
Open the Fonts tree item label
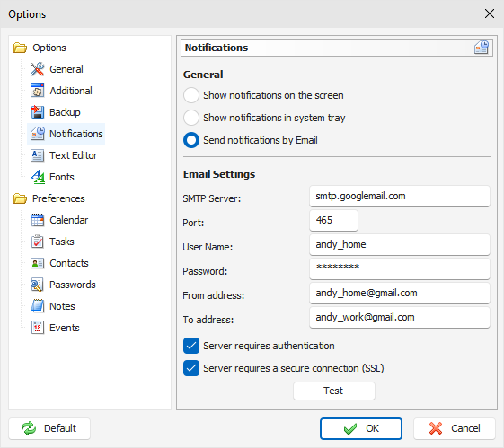62,177
